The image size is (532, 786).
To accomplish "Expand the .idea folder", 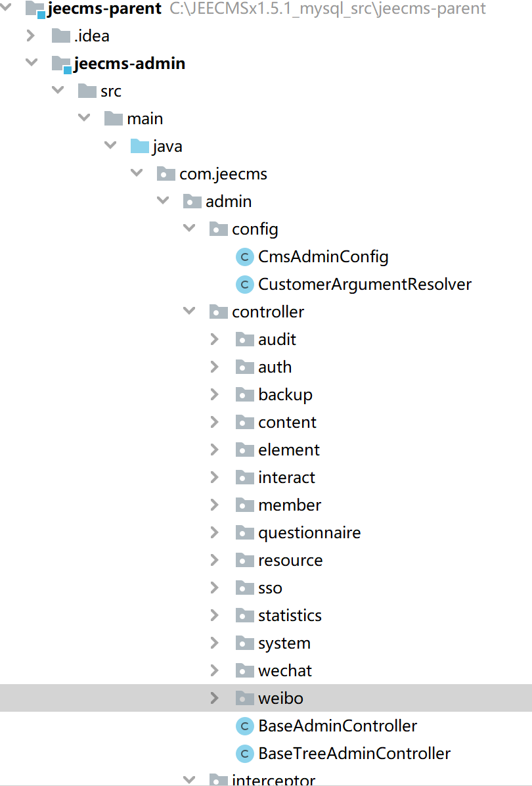I will [x=30, y=35].
